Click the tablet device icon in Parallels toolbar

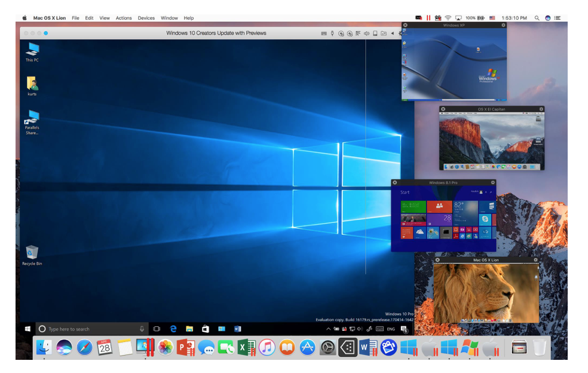(x=375, y=33)
